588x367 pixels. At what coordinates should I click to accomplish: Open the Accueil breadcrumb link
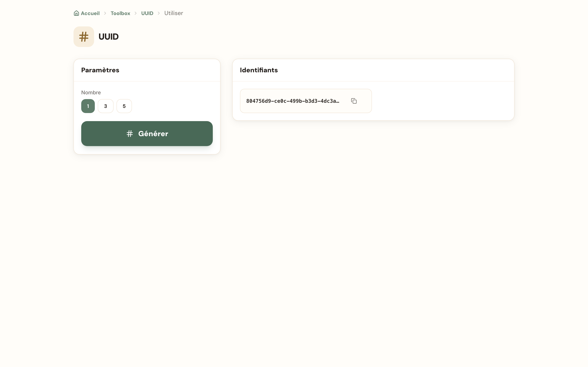pos(90,13)
